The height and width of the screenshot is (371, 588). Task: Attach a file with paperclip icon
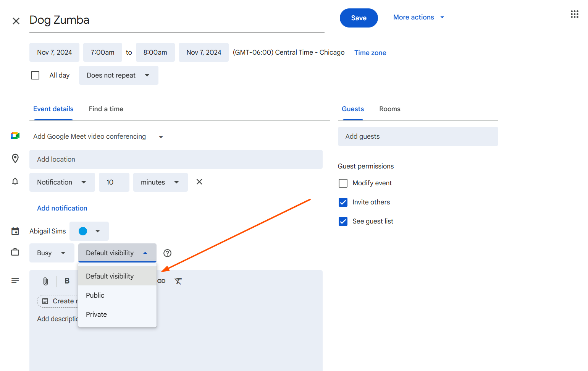pyautogui.click(x=46, y=282)
